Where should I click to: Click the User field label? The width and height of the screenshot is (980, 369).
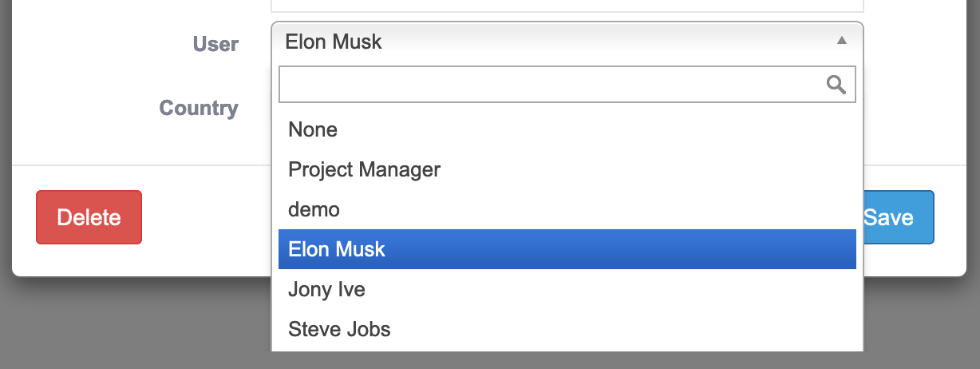coord(215,44)
